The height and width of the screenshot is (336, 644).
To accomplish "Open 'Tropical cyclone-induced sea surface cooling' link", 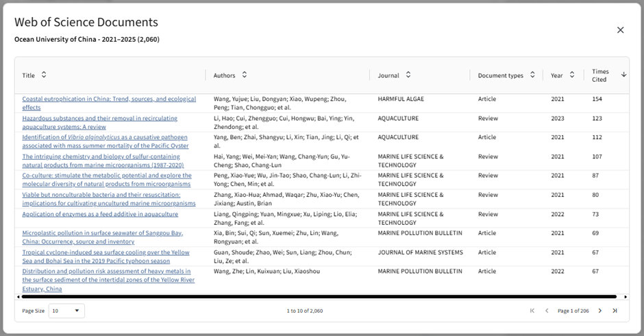I will pos(106,256).
